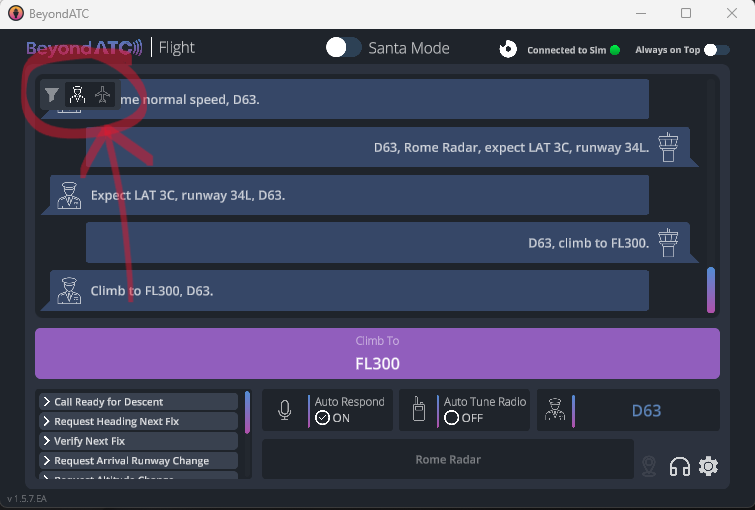The height and width of the screenshot is (510, 755).
Task: Expand Verify Next Fix
Action: tap(139, 441)
